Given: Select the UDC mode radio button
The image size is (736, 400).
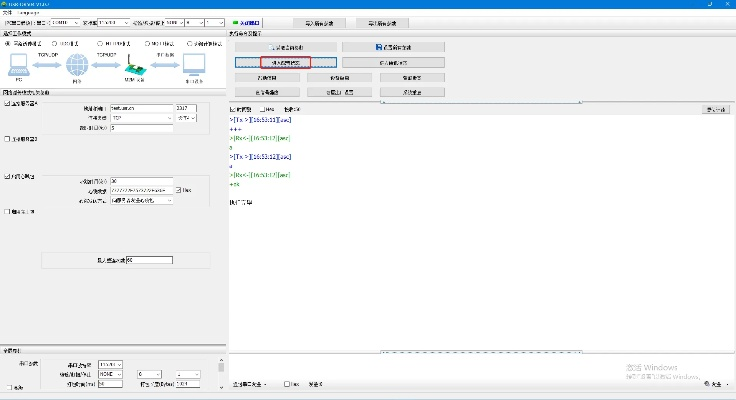Looking at the screenshot, I should (x=54, y=44).
